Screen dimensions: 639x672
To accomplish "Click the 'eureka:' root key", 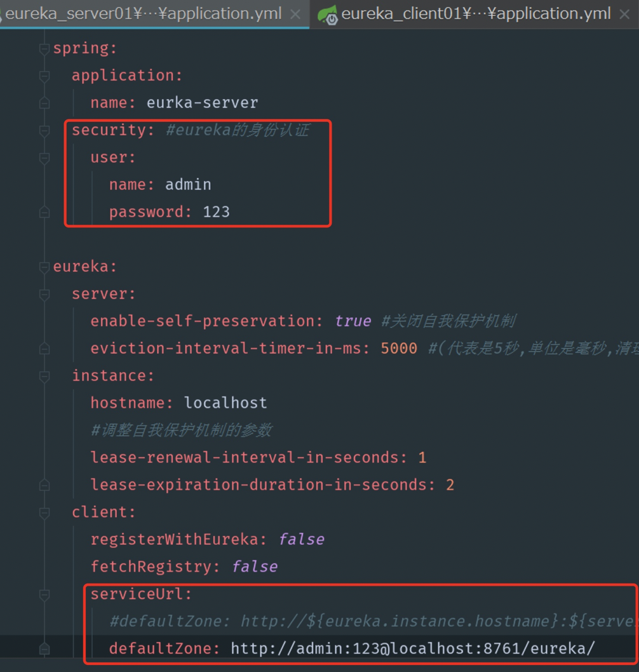I will point(85,267).
